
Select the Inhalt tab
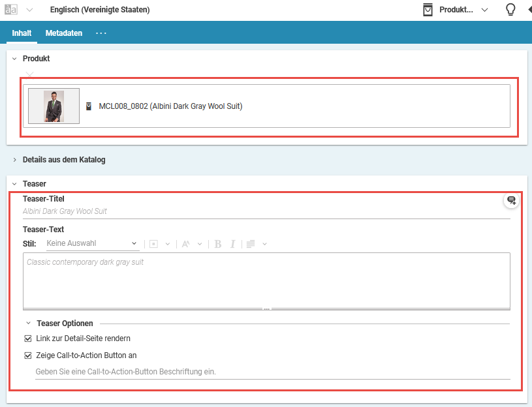(x=22, y=33)
